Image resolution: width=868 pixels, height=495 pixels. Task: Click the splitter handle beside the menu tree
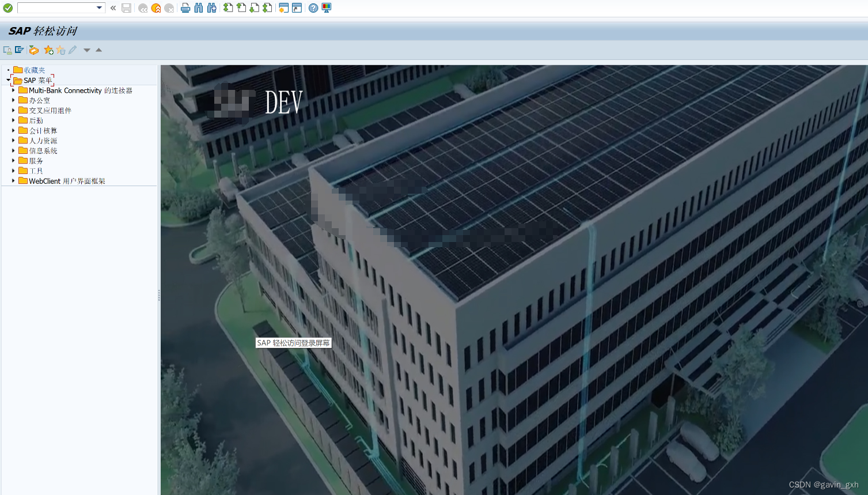(x=159, y=296)
